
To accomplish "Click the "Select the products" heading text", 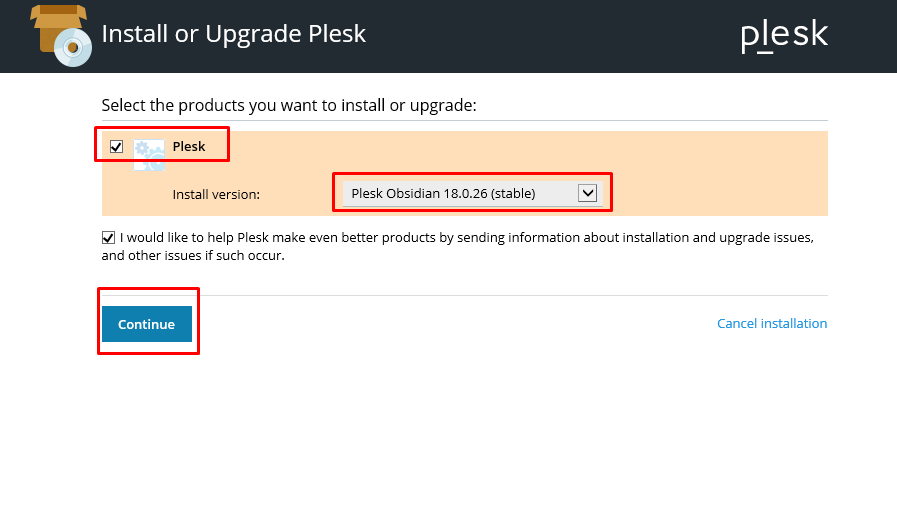I will (x=289, y=105).
